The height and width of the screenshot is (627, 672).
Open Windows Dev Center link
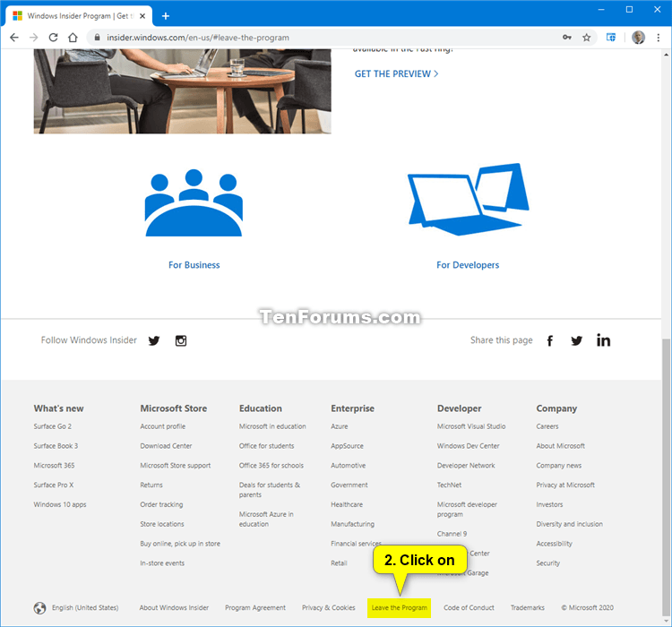pyautogui.click(x=469, y=446)
